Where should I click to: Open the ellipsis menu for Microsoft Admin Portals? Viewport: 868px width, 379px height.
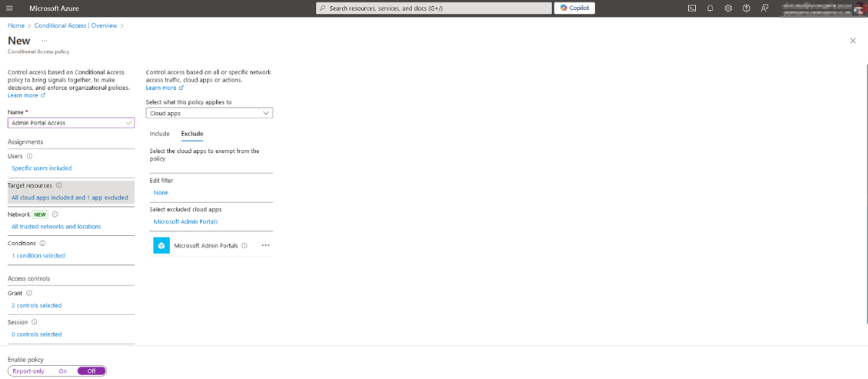click(265, 245)
